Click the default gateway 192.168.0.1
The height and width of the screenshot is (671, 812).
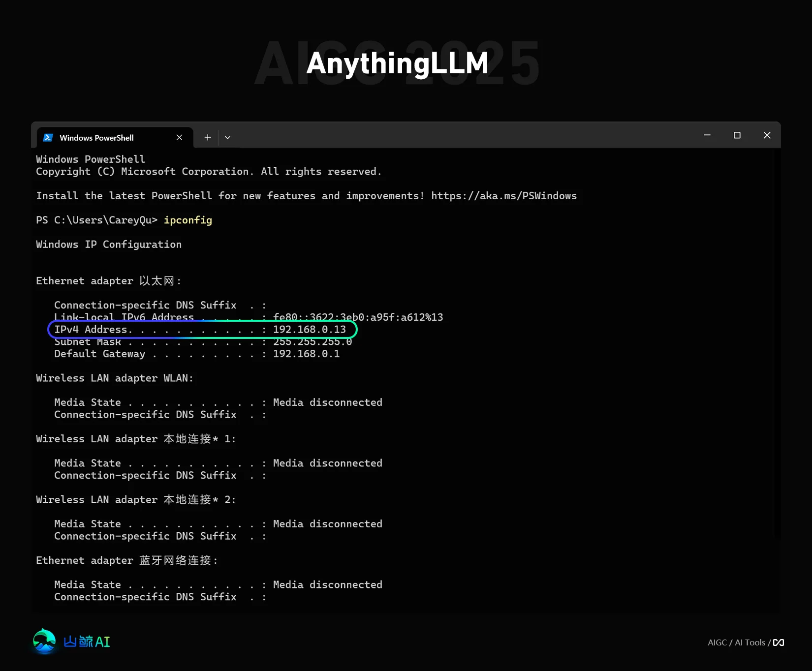307,354
